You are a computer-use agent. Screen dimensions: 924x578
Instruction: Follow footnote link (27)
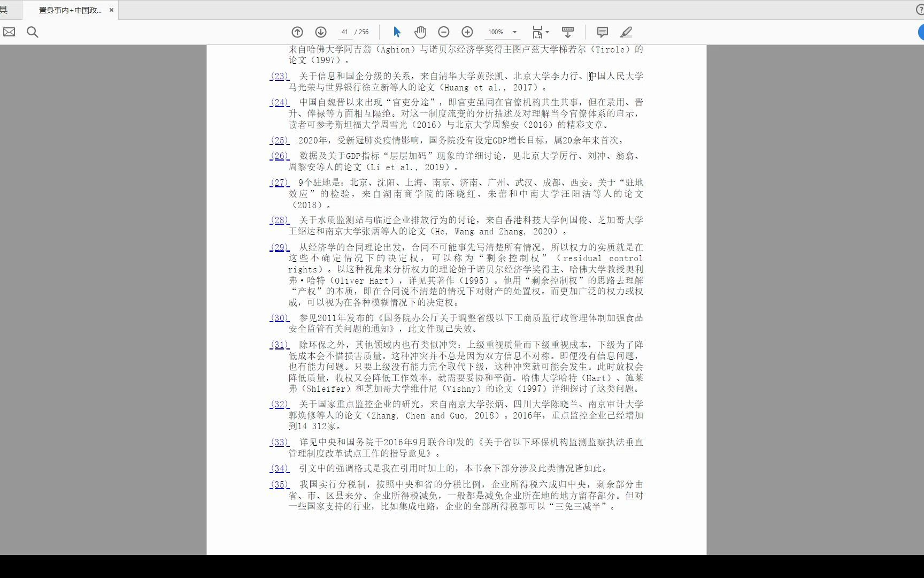[280, 182]
